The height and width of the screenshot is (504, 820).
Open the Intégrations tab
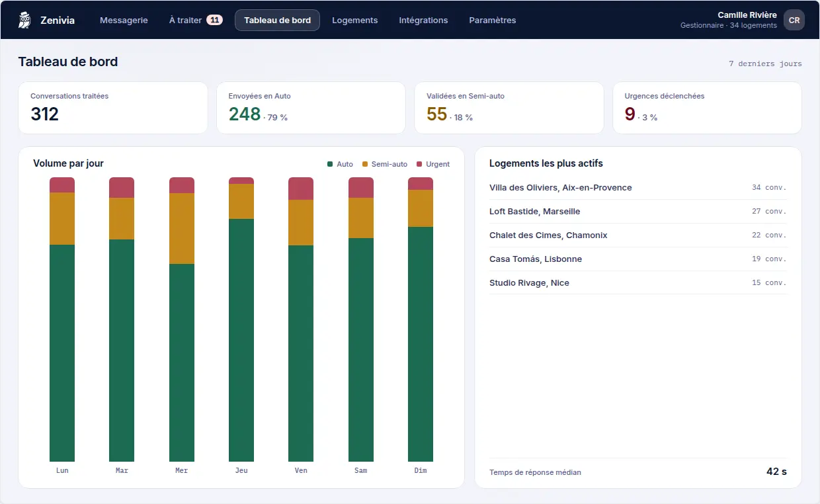point(423,20)
